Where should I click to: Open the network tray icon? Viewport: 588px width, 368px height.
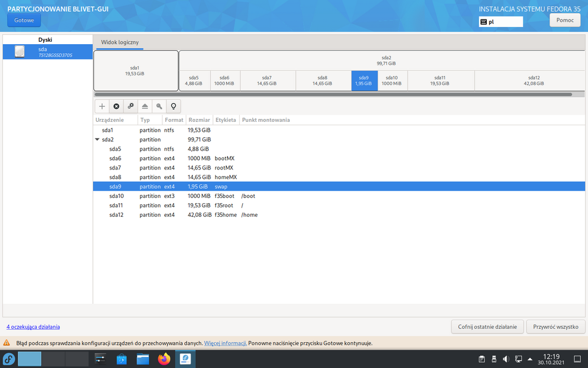[518, 359]
